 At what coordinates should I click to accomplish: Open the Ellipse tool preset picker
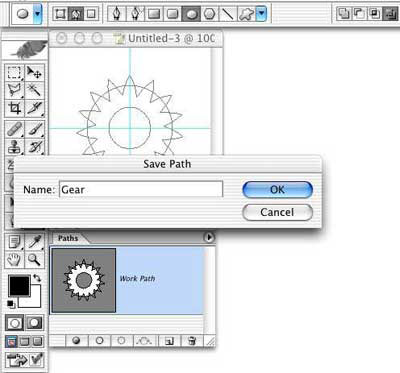(x=38, y=14)
